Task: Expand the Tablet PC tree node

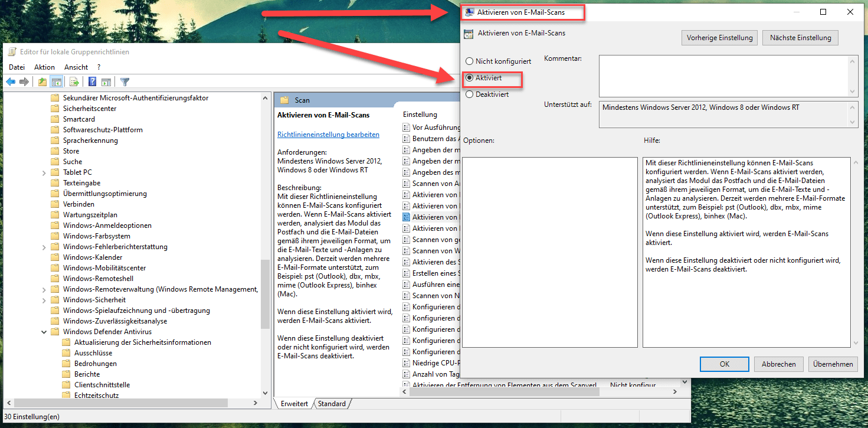Action: [44, 172]
